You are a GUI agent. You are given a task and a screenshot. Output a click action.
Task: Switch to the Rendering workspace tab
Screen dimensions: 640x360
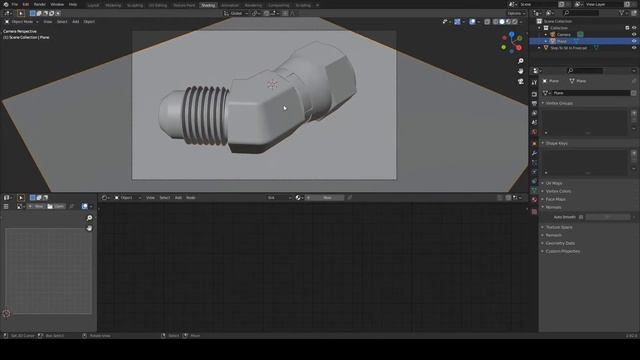pos(253,5)
